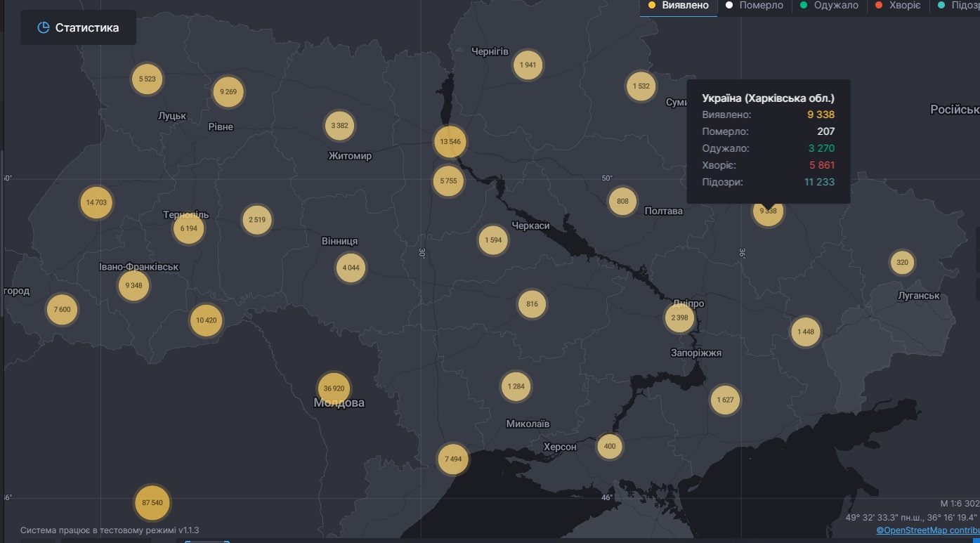
Task: Click the Харківська обл. popup title
Action: click(768, 98)
